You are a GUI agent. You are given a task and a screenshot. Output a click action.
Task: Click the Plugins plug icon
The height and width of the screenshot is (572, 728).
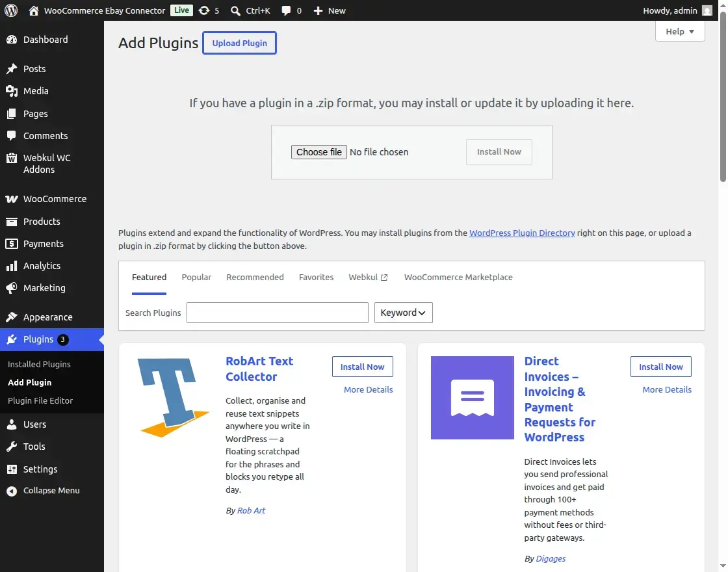coord(12,339)
